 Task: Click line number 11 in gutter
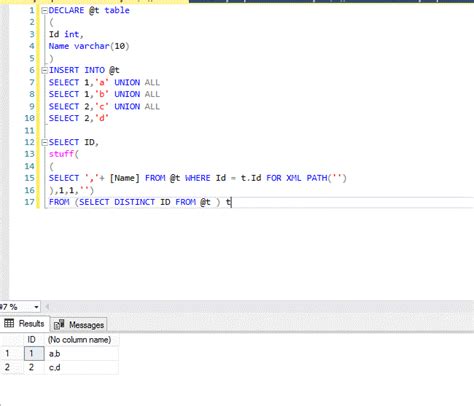point(29,130)
